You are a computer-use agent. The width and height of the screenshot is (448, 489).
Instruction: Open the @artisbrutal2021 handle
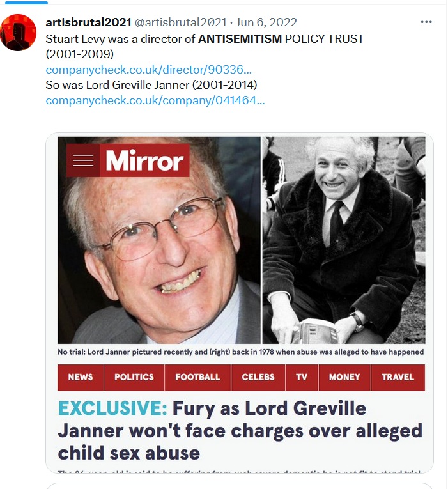pyautogui.click(x=180, y=22)
